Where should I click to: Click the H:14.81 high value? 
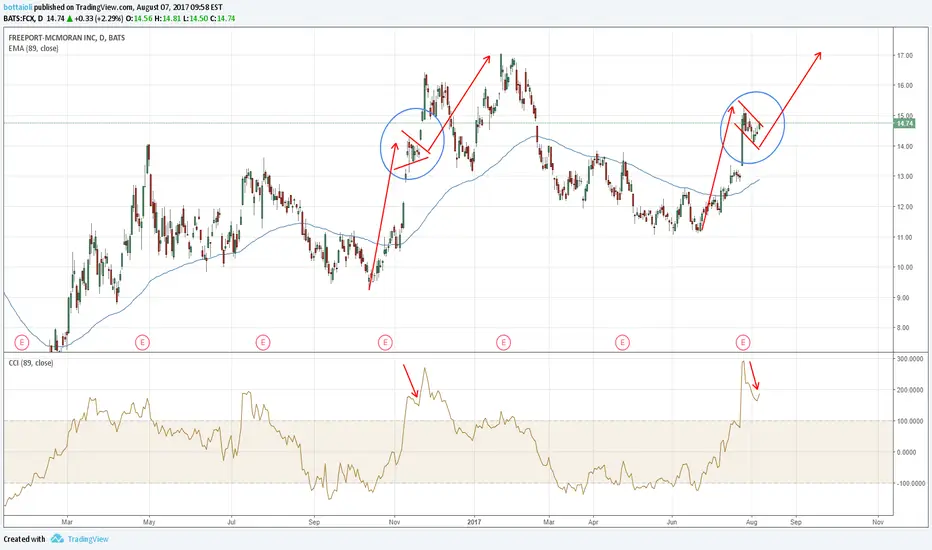coord(166,18)
